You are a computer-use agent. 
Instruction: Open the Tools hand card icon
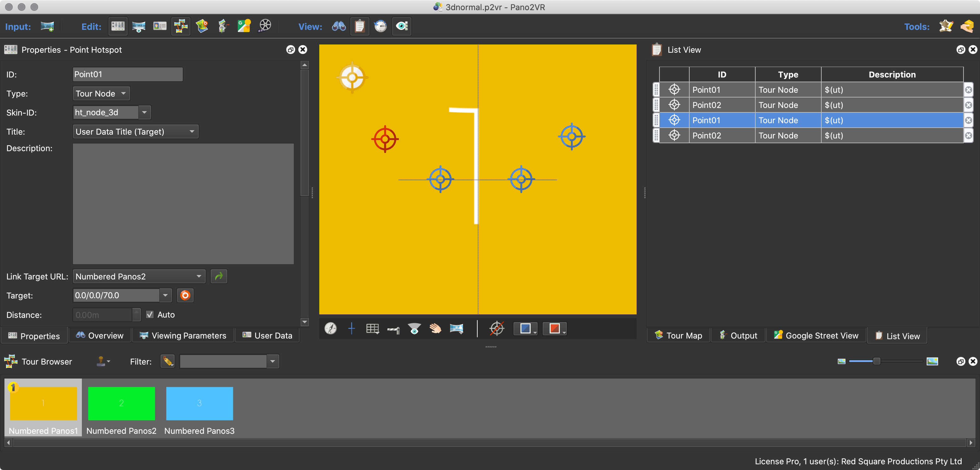(967, 26)
